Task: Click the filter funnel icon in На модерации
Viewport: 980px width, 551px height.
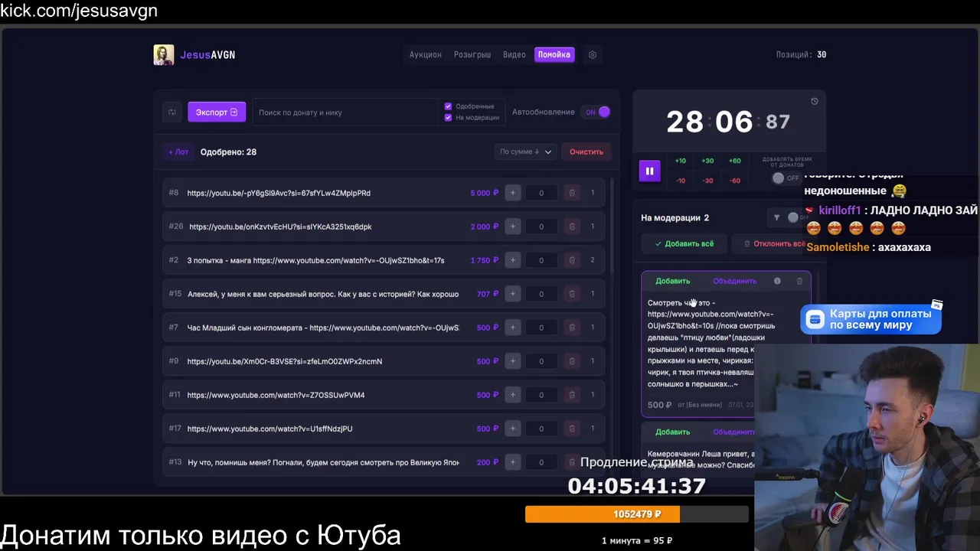Action: (x=776, y=217)
